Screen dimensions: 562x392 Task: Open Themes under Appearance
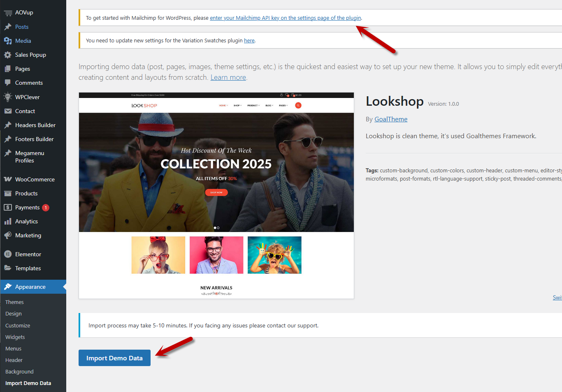(14, 302)
